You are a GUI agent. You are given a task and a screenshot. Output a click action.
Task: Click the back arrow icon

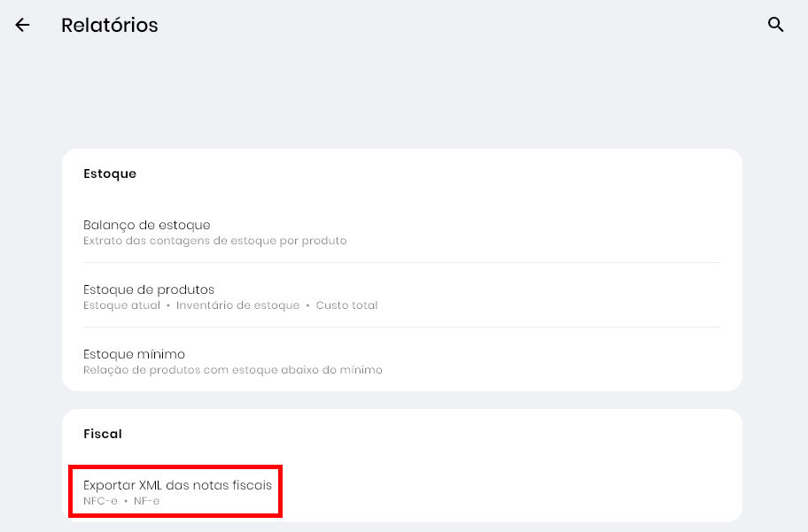click(x=22, y=25)
